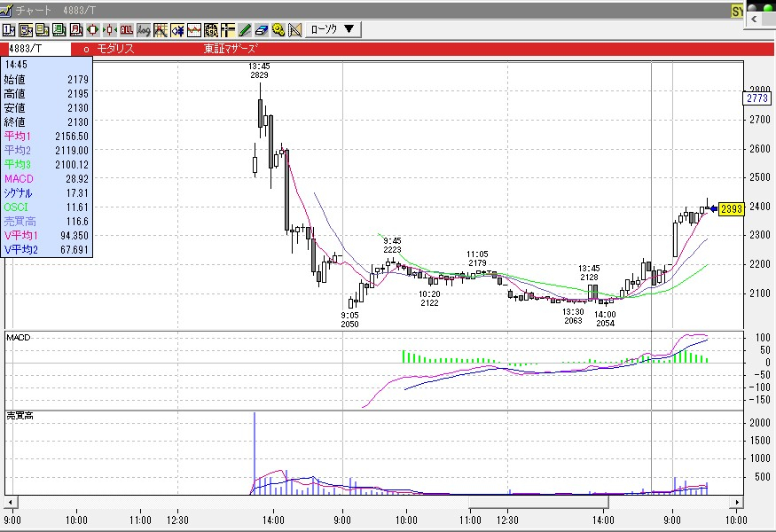
Task: Click the red line indicator chart icon
Action: click(194, 30)
